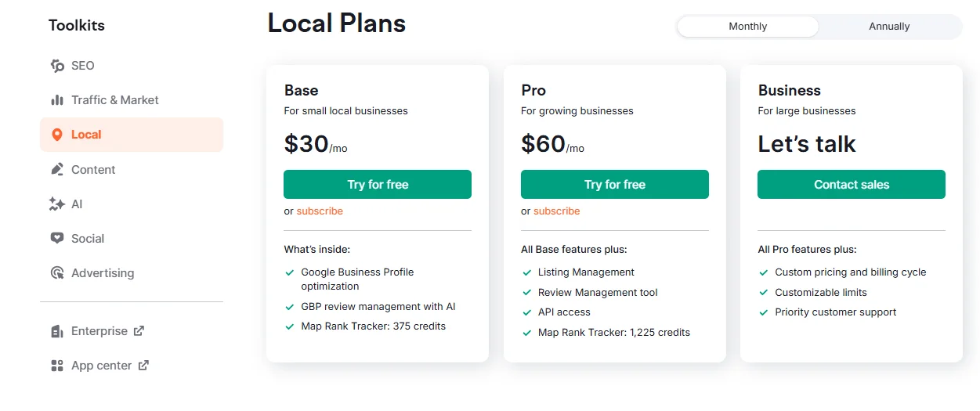Open Enterprise external link arrow

click(x=139, y=331)
